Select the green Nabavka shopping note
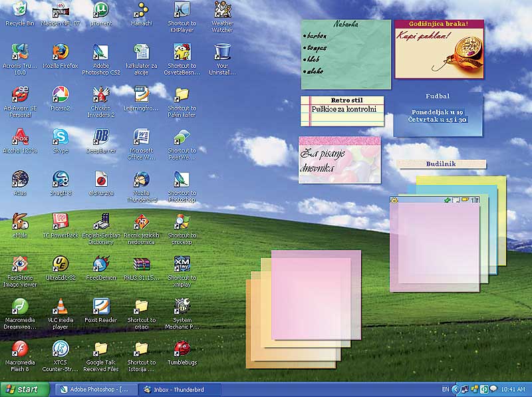This screenshot has width=532, height=397. tap(346, 55)
